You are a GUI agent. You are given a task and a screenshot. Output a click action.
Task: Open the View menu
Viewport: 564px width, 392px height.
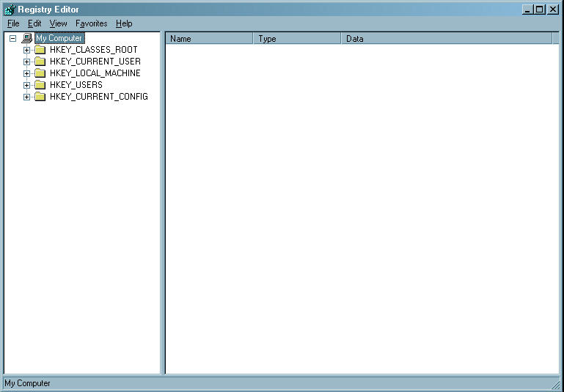click(x=58, y=23)
